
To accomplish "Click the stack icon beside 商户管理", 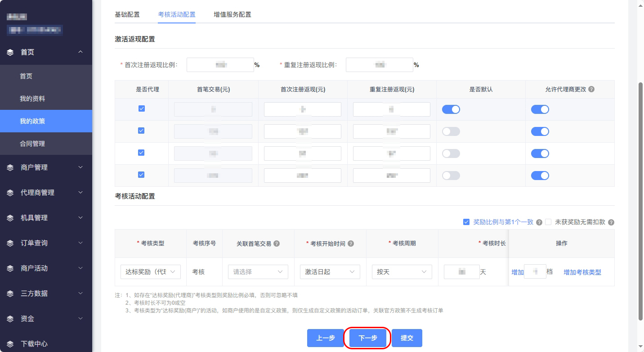I will tap(10, 167).
